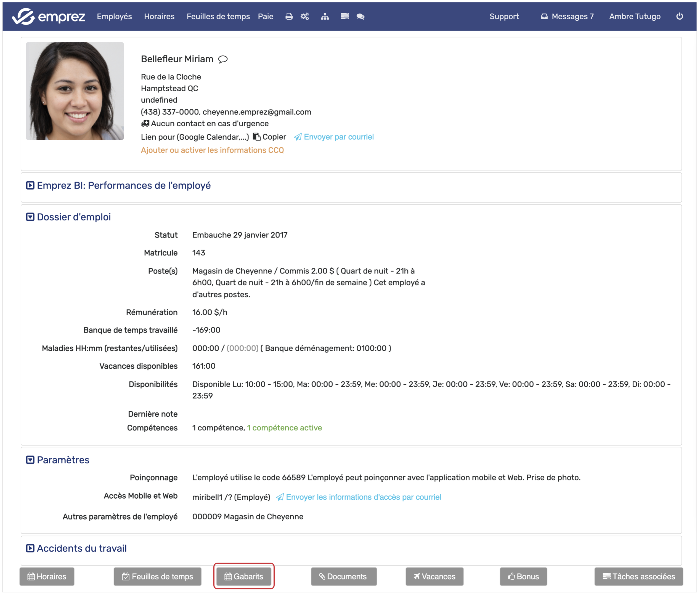This screenshot has height=596, width=700.
Task: Click the printer icon in navbar
Action: [289, 17]
